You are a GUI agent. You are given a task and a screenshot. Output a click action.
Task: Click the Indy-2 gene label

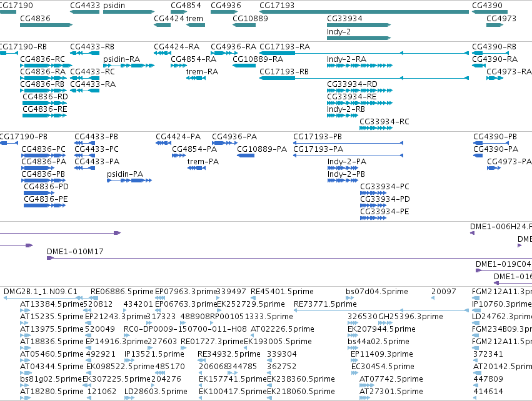[339, 31]
